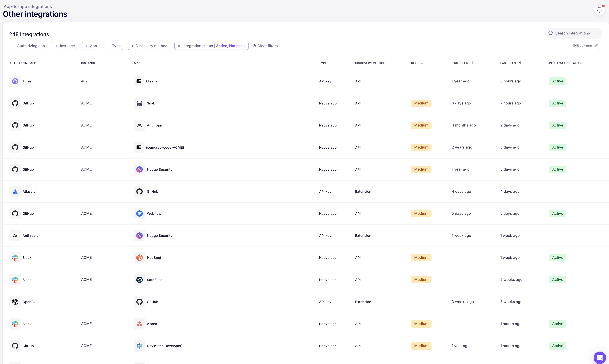Click the "eu2" instance cell
Screen dimensions: 609x364
pyautogui.click(x=84, y=81)
